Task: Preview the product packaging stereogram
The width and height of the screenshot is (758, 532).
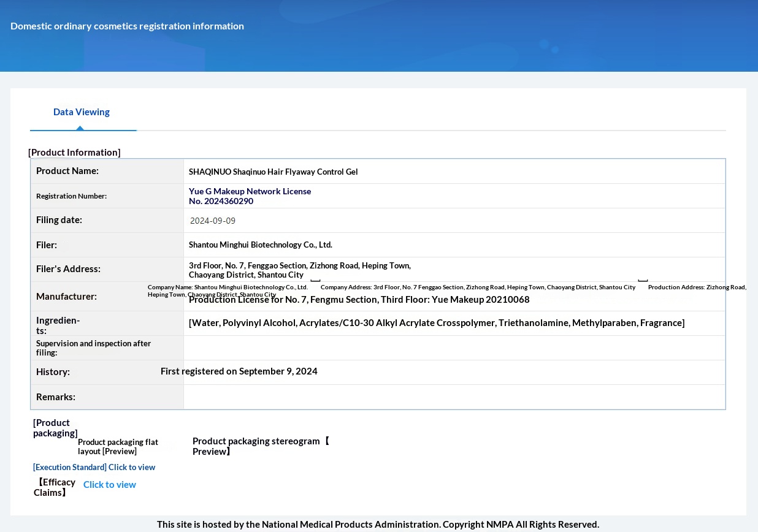Action: pos(261,446)
